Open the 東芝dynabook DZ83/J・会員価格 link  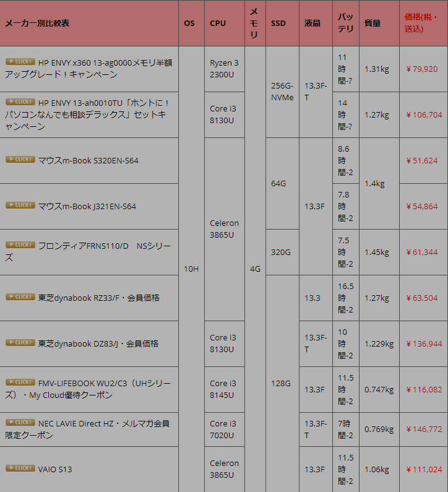click(x=98, y=343)
